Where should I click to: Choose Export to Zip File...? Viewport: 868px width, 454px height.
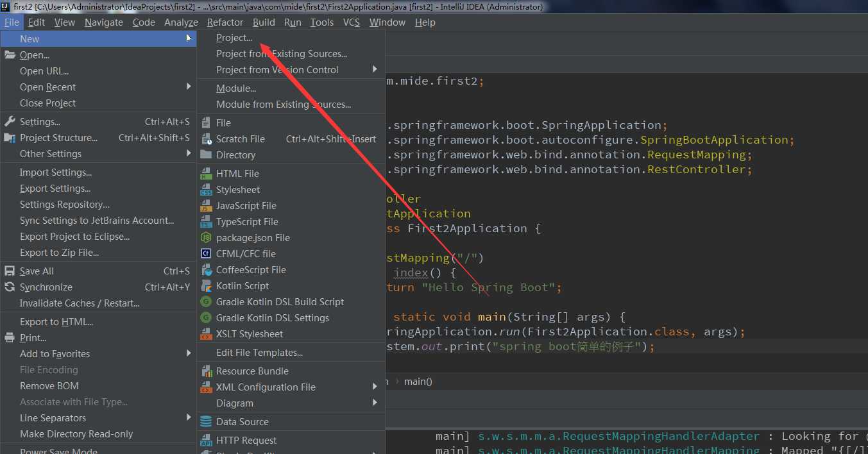coord(98,253)
